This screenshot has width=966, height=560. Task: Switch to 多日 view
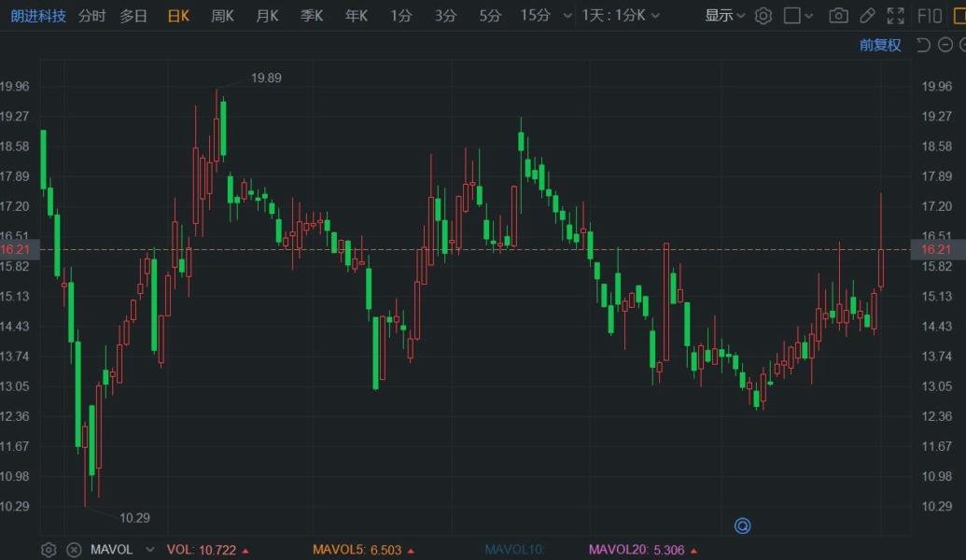(133, 16)
